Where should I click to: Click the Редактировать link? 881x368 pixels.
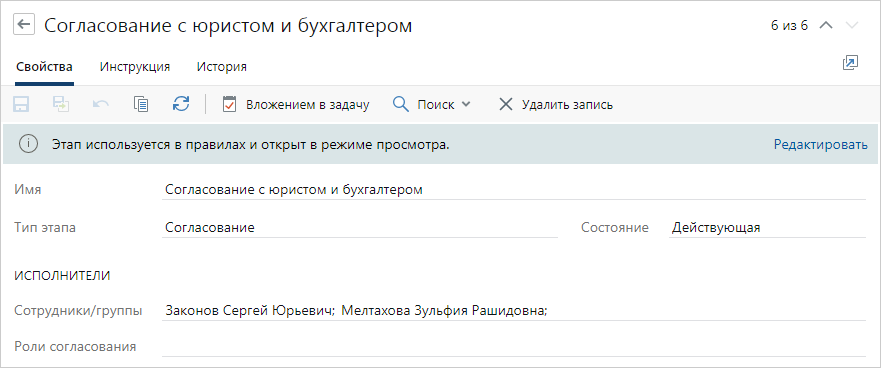821,144
